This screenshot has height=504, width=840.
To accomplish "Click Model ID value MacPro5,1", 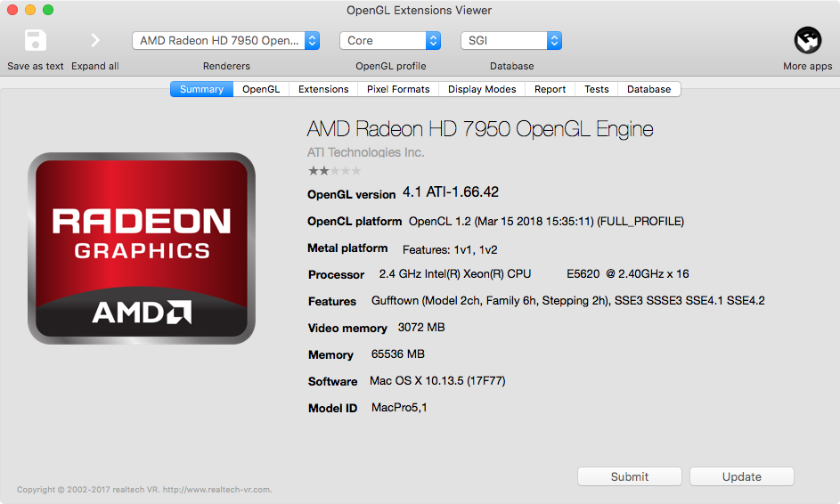I will click(x=399, y=408).
